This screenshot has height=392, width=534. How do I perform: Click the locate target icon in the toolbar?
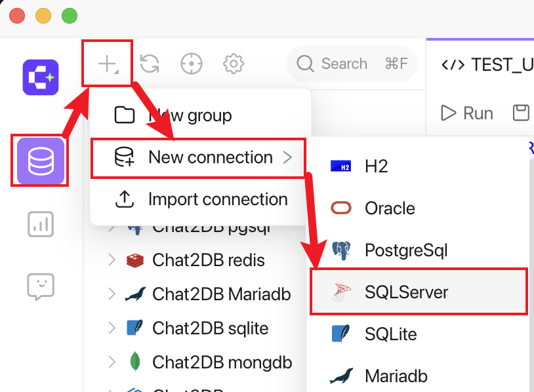tap(191, 64)
